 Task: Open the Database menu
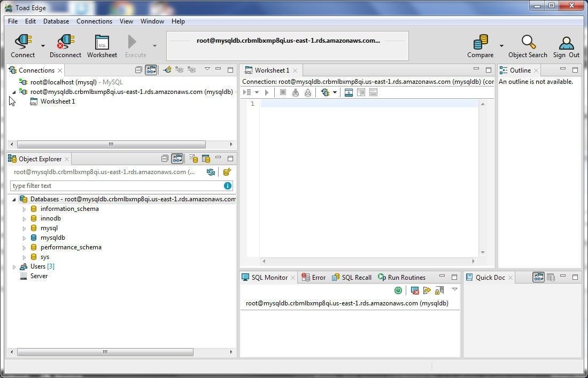click(x=56, y=21)
